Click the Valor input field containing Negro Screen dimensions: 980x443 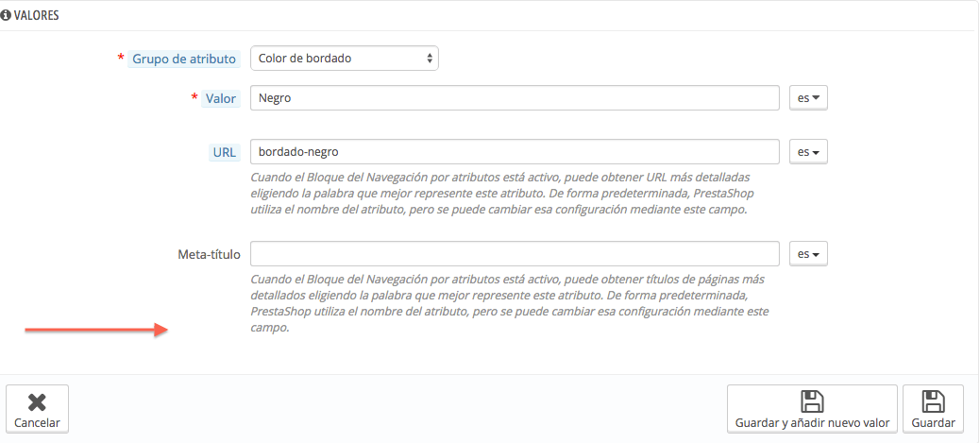tap(515, 98)
